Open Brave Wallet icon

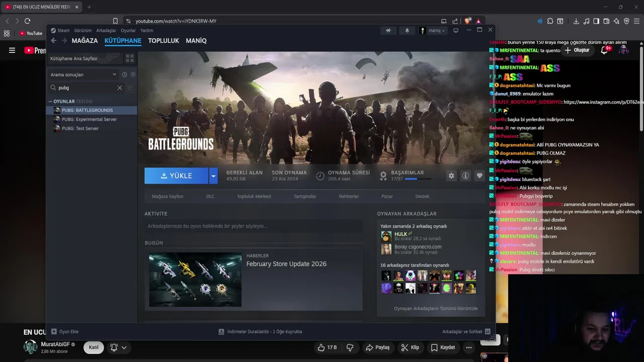[x=606, y=21]
